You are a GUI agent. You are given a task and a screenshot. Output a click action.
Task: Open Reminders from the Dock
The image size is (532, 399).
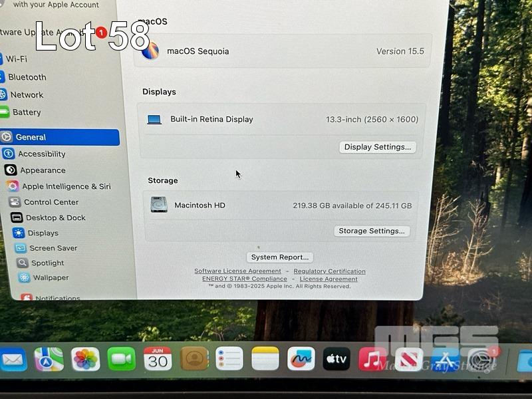click(x=229, y=359)
